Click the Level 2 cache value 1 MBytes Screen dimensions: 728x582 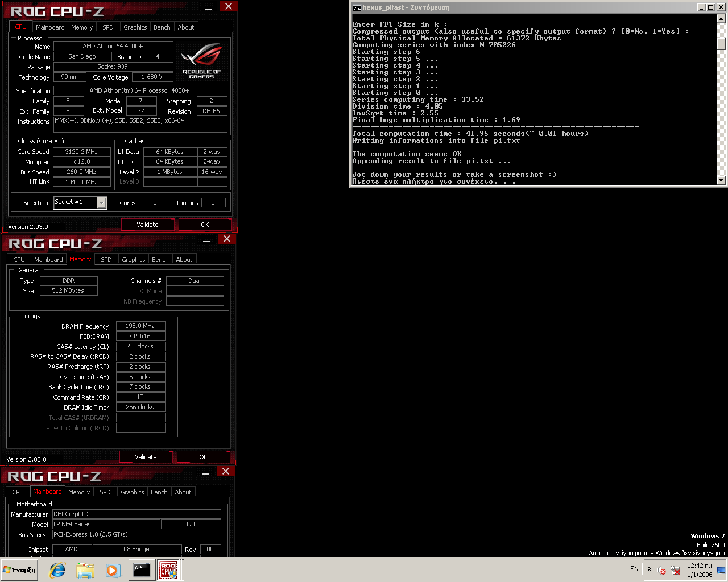[170, 172]
